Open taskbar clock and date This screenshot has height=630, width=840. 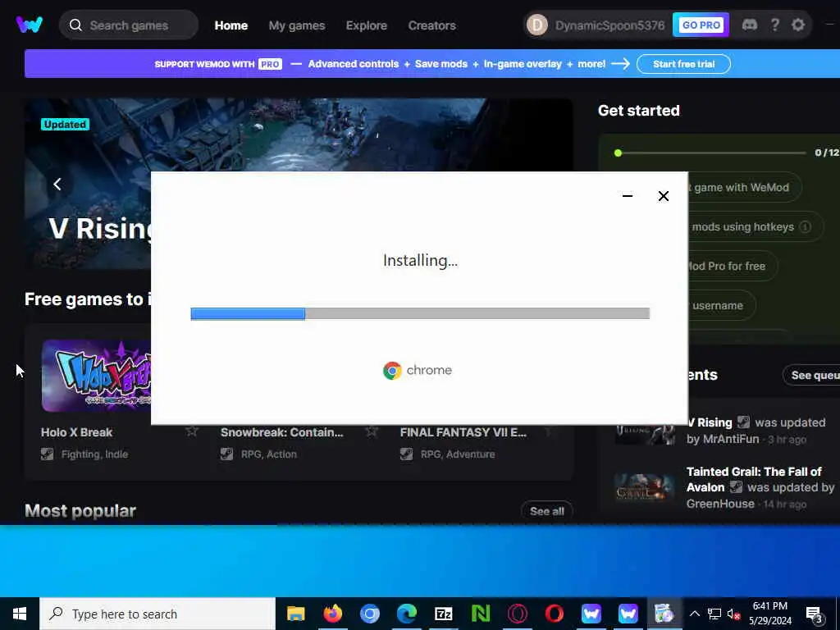coord(769,614)
